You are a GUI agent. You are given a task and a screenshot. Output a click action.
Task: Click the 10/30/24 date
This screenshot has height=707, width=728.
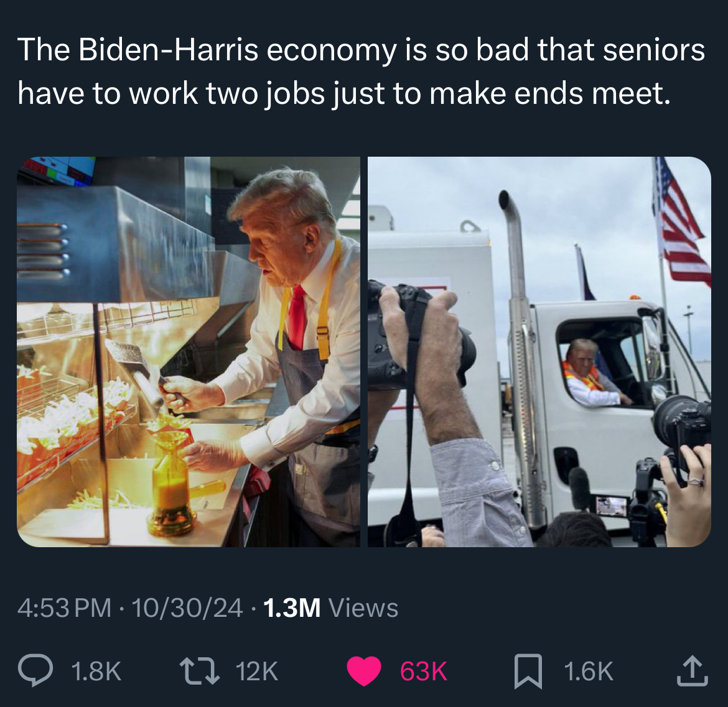pos(187,608)
